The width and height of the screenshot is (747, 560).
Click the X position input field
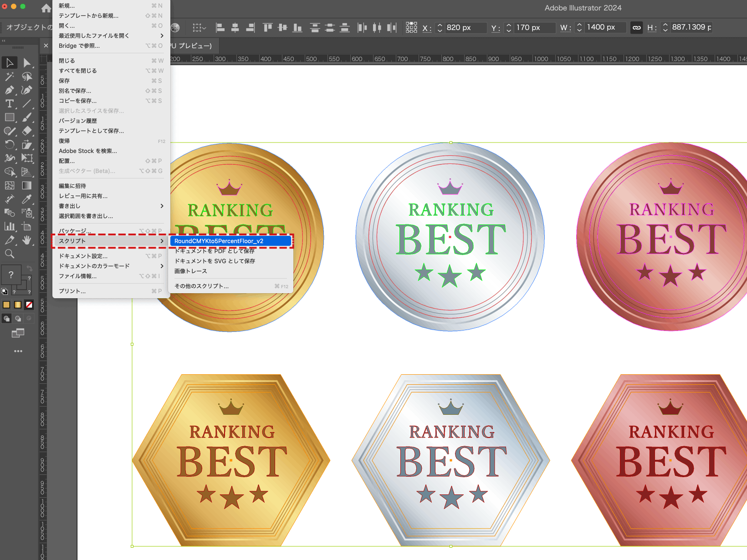pos(465,28)
